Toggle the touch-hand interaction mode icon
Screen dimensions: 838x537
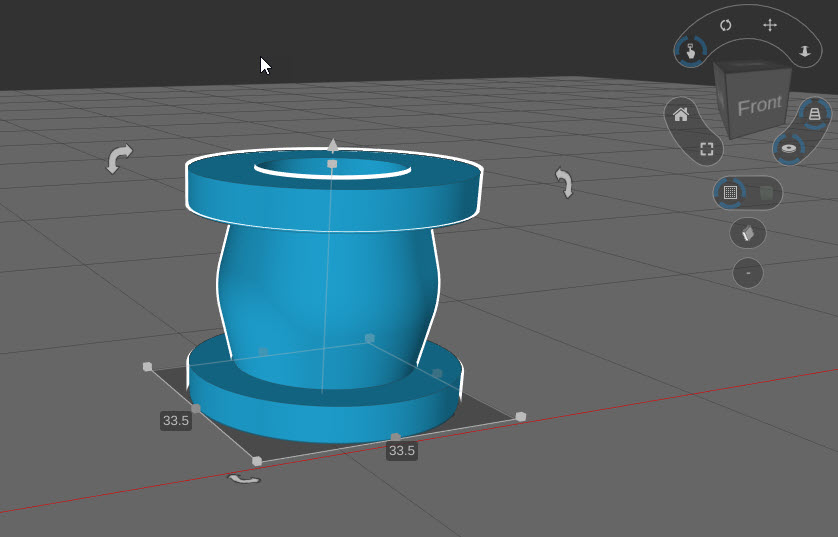[x=690, y=52]
